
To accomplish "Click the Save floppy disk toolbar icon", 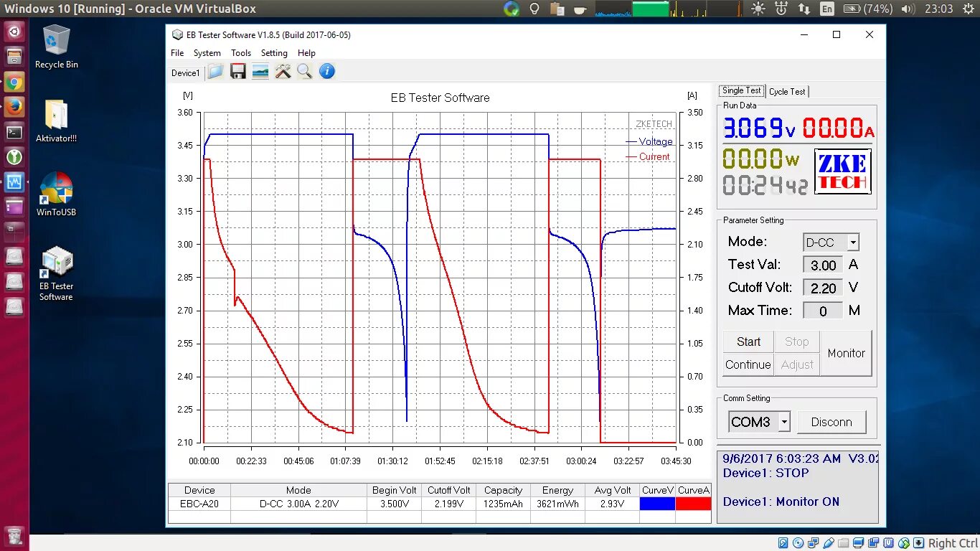I will (237, 72).
